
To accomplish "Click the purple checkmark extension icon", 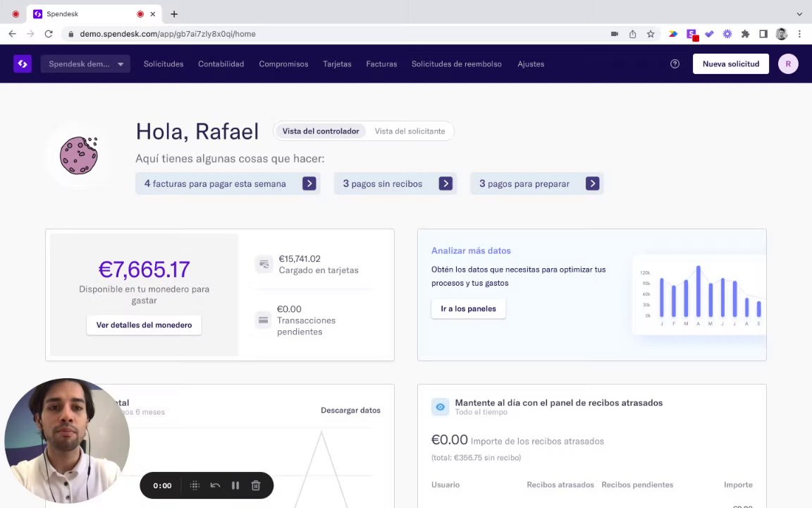I will (x=709, y=34).
